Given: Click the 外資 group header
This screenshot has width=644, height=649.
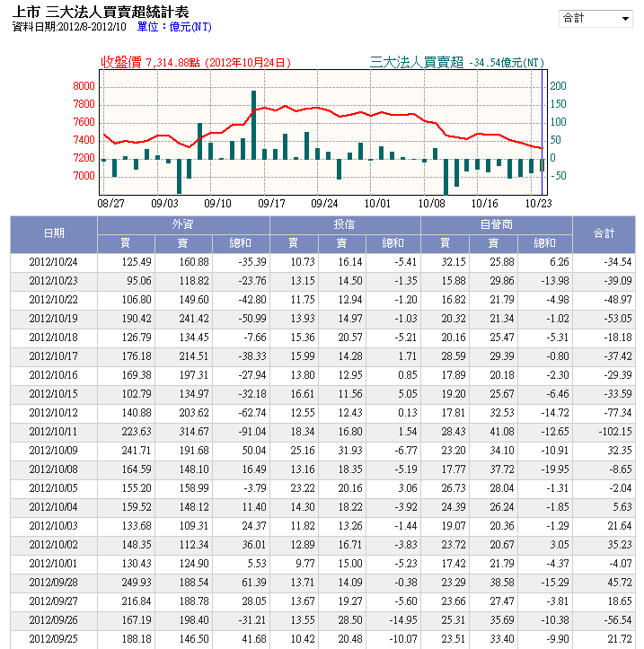Looking at the screenshot, I should tap(183, 224).
